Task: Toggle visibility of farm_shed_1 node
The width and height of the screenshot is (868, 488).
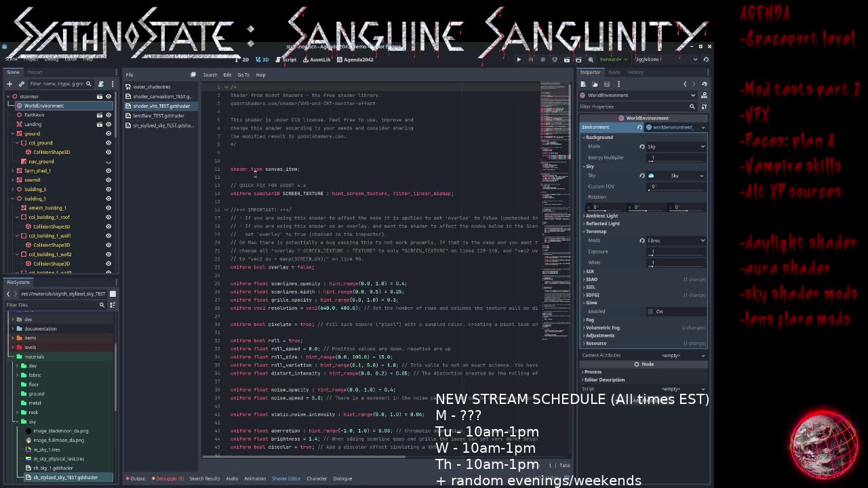Action: point(108,171)
